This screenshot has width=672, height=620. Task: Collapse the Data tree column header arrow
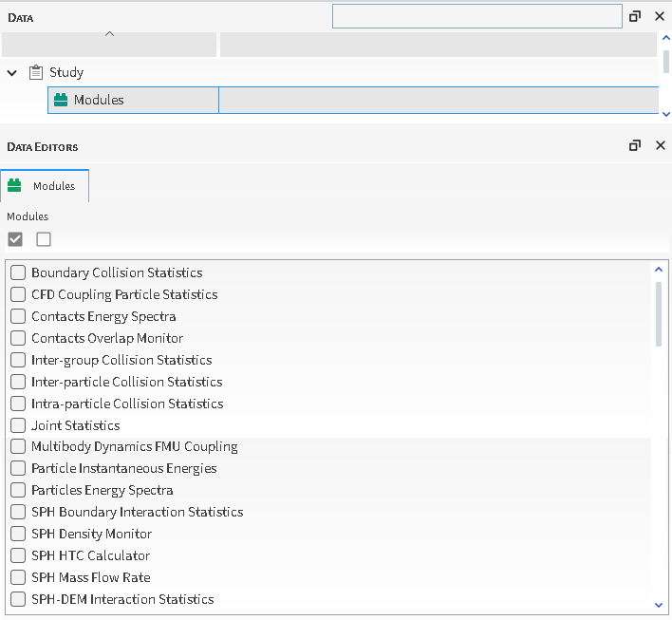109,34
